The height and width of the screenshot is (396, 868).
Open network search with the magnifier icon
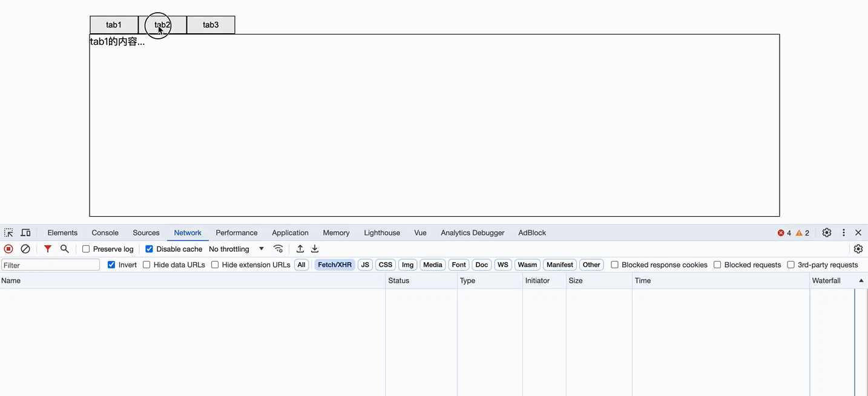click(65, 249)
